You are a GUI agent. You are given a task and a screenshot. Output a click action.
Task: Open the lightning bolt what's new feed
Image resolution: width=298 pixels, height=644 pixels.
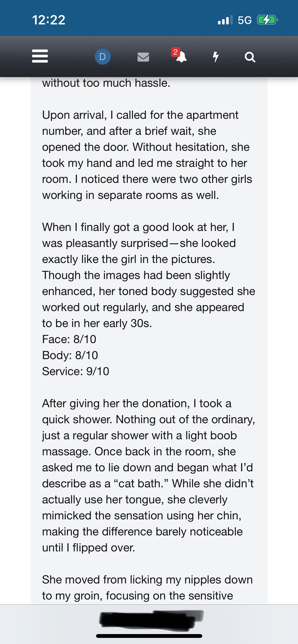pos(216,57)
